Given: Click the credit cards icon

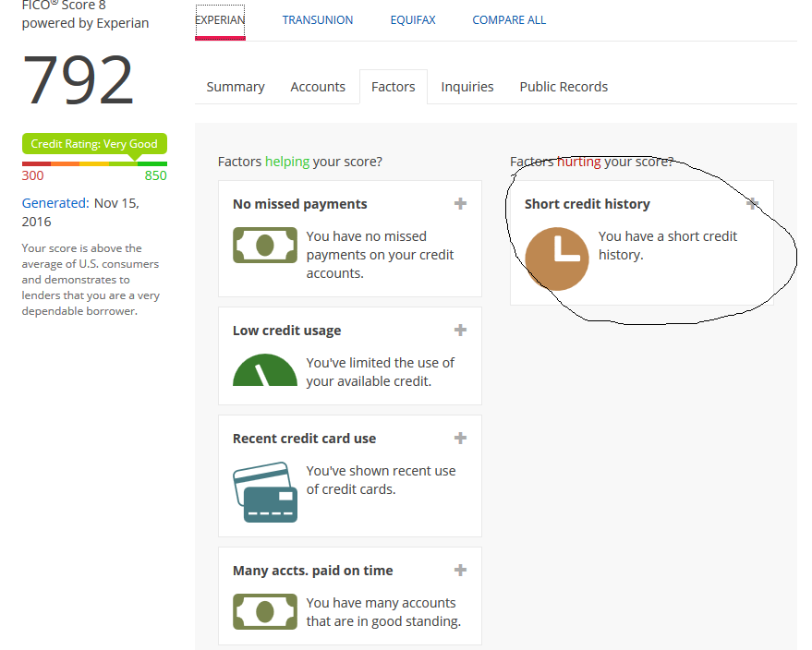Looking at the screenshot, I should tap(264, 492).
